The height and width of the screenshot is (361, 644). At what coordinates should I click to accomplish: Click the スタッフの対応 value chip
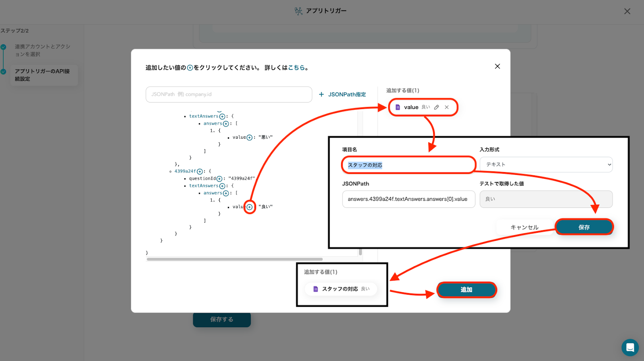[341, 289]
